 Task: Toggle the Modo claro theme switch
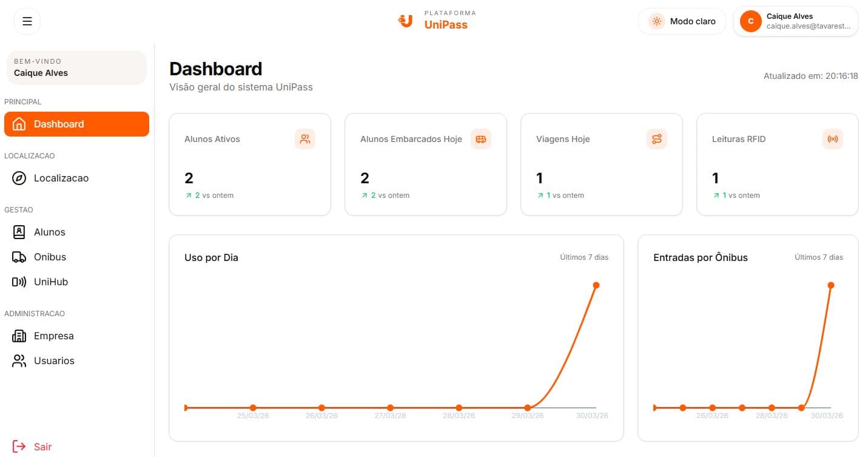tap(682, 21)
